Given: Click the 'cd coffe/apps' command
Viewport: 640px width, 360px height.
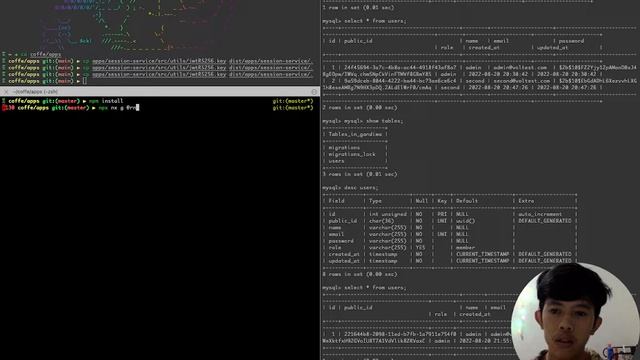Looking at the screenshot, I should coord(41,54).
